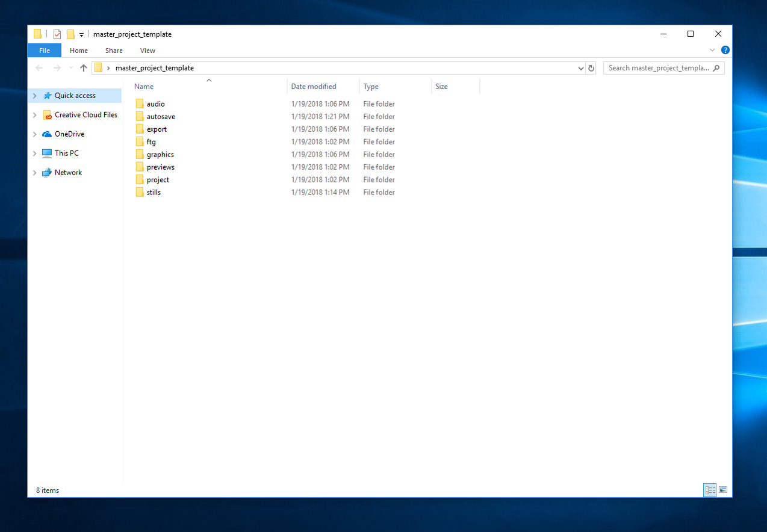The image size is (767, 532).
Task: Switch to the Home ribbon tab
Action: tap(79, 51)
